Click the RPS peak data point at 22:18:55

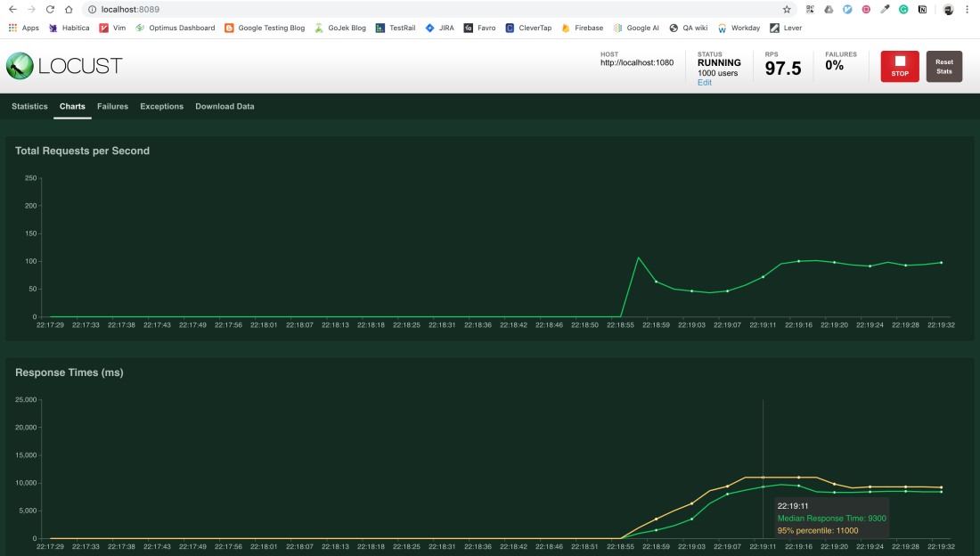pos(638,258)
